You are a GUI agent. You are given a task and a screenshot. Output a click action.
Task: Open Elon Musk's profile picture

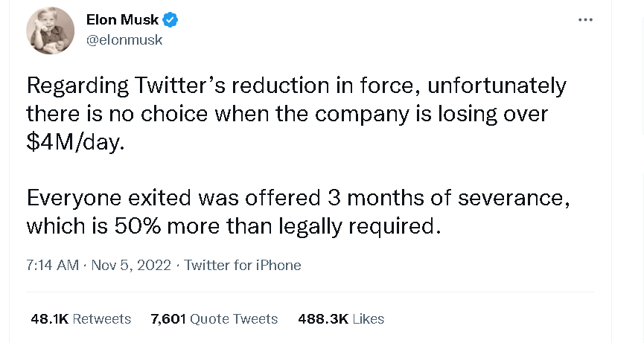pyautogui.click(x=50, y=31)
